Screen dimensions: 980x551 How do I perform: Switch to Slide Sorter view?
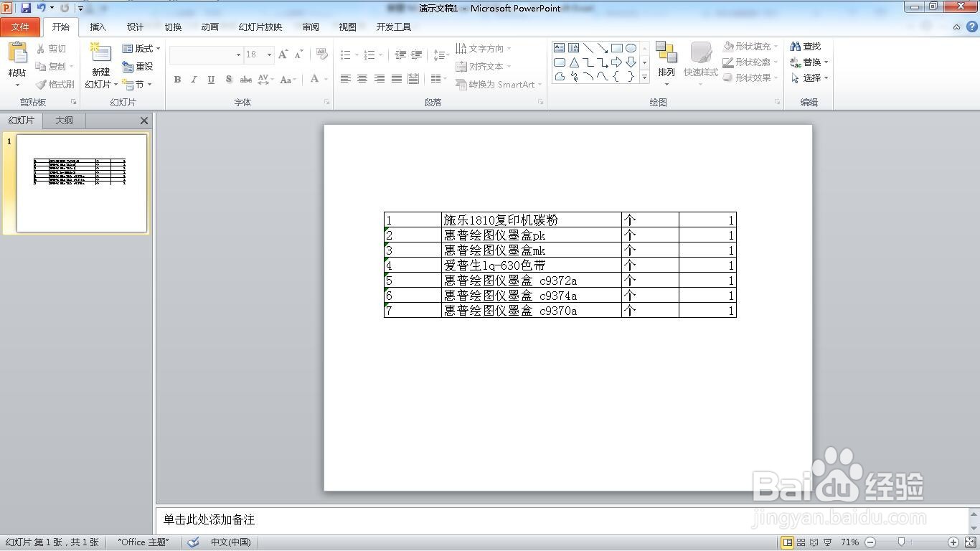801,542
